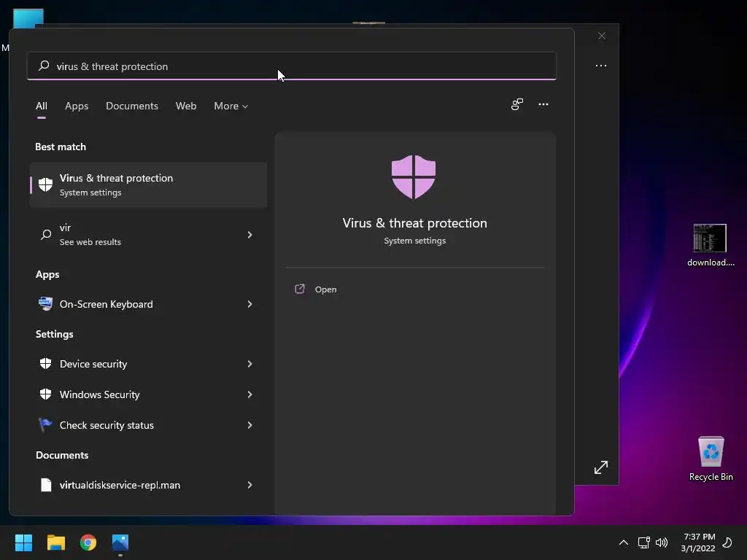Switch to the Documents tab
Image resolution: width=747 pixels, height=560 pixels.
[x=132, y=106]
